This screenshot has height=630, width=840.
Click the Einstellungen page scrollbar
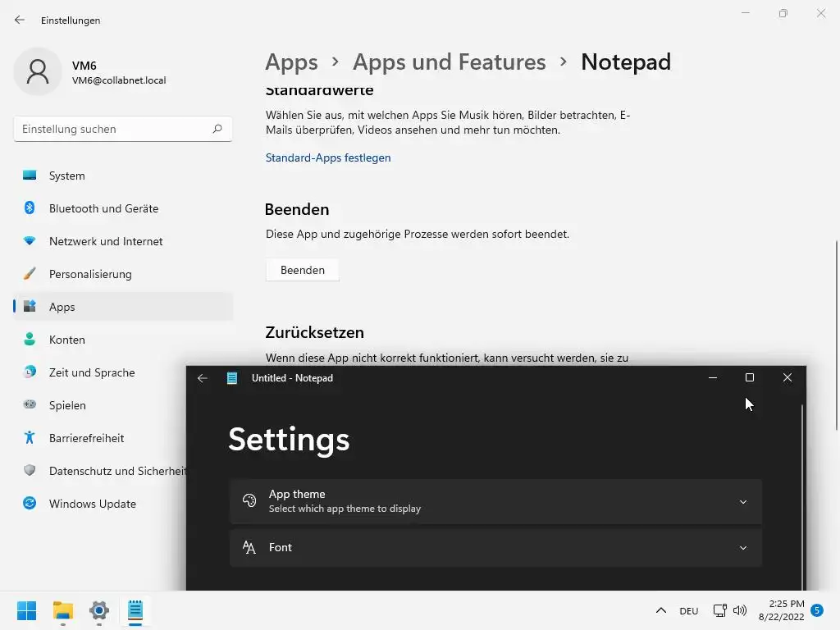(837, 336)
